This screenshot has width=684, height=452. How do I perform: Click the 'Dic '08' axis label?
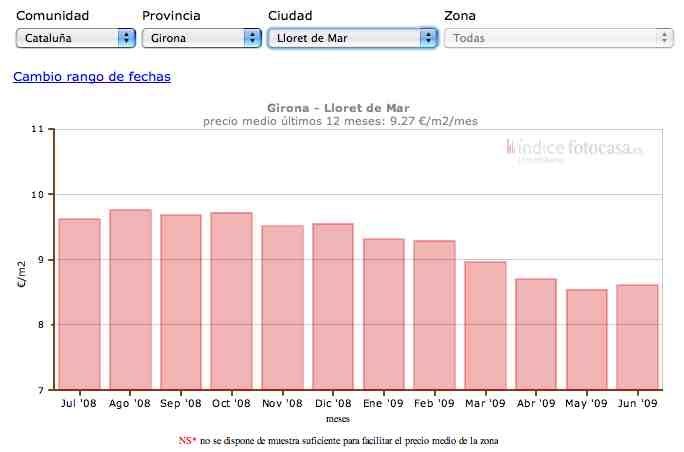[x=333, y=403]
